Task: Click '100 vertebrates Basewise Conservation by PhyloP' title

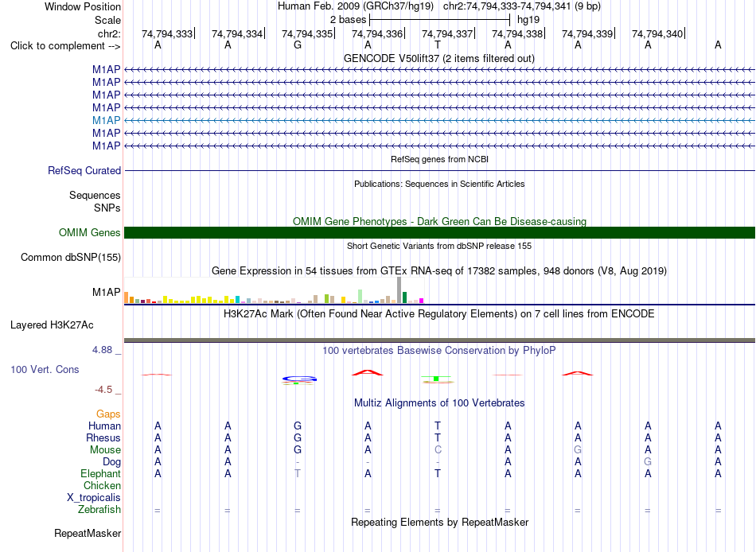Action: point(439,351)
